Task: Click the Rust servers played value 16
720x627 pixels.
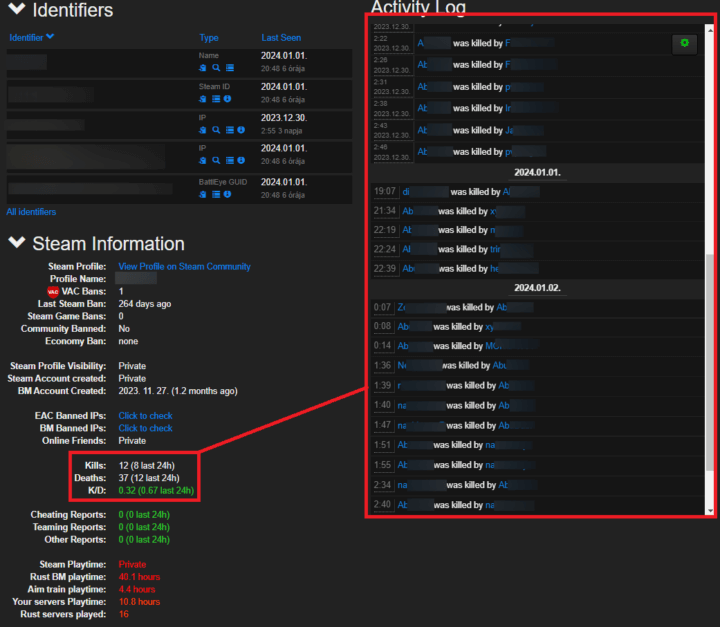Action: tap(124, 614)
